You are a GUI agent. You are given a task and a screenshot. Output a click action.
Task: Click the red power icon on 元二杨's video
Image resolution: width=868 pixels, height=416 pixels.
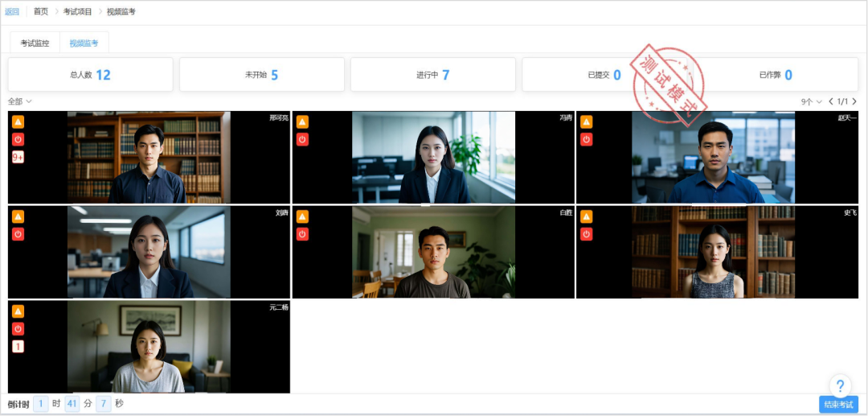[x=18, y=328]
